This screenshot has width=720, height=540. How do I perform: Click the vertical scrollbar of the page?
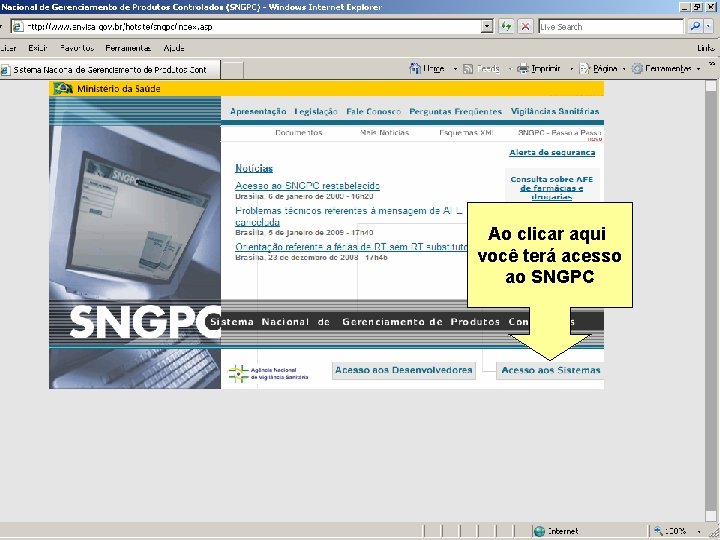click(x=710, y=301)
